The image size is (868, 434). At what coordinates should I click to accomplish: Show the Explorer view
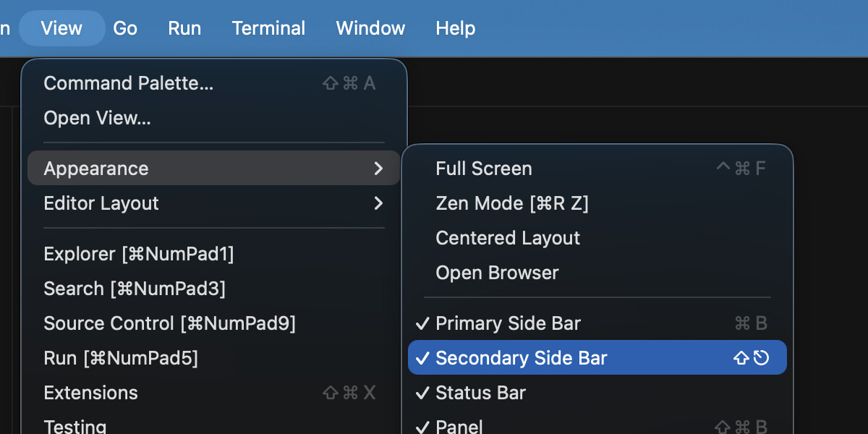click(139, 254)
